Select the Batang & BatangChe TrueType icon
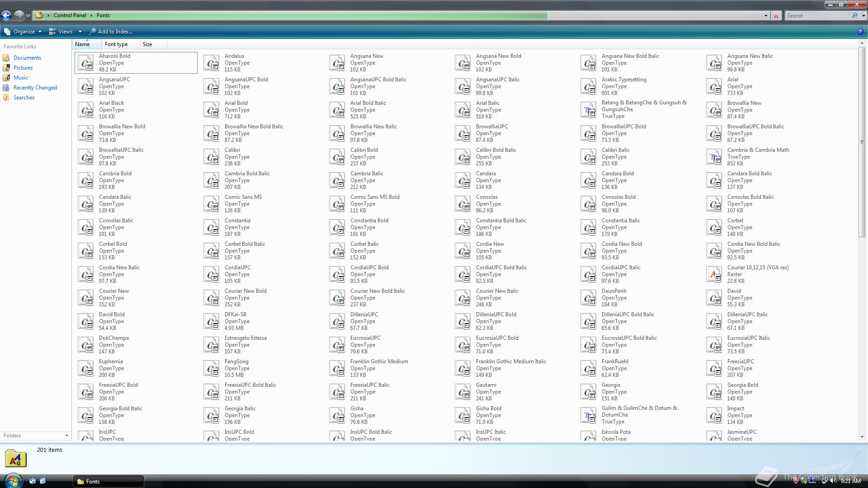 pyautogui.click(x=589, y=110)
